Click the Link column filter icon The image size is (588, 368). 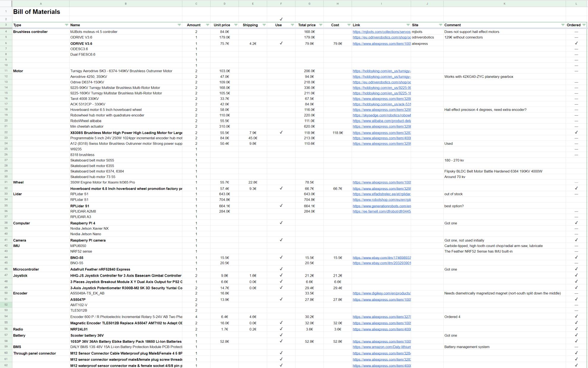(x=408, y=25)
